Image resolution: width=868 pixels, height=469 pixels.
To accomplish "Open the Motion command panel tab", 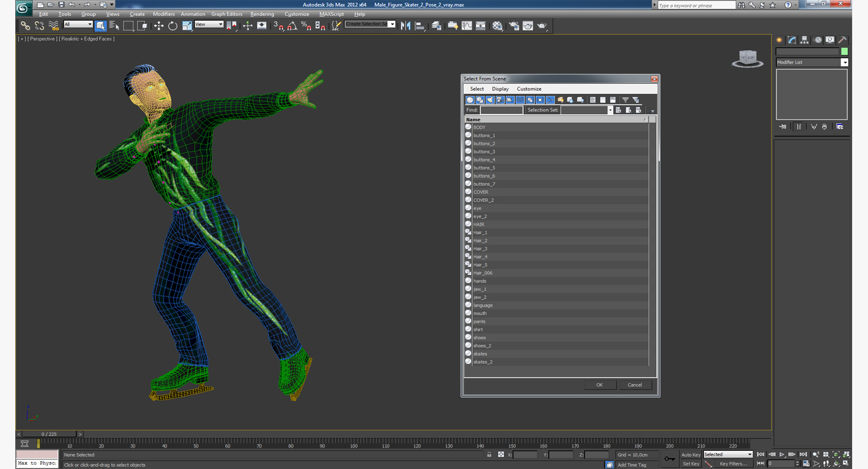I will 818,40.
